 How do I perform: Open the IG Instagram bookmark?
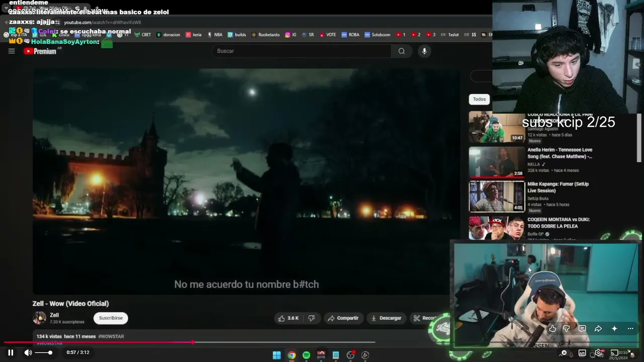tap(291, 35)
